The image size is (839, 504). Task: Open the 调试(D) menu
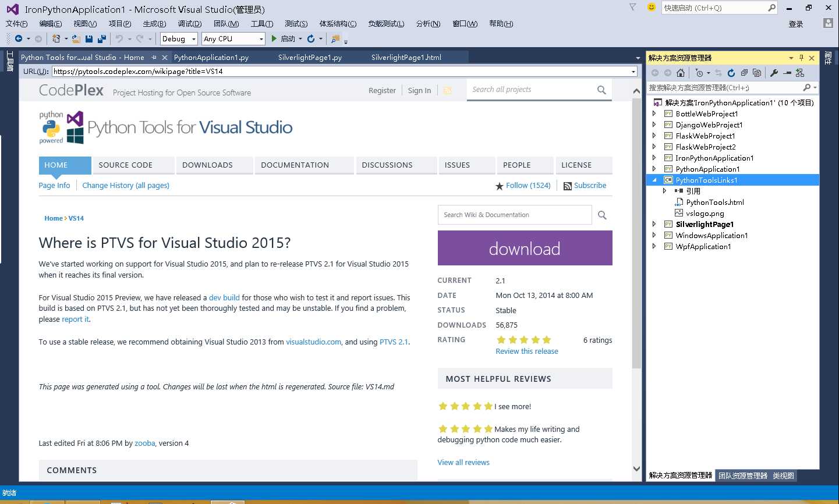tap(190, 23)
